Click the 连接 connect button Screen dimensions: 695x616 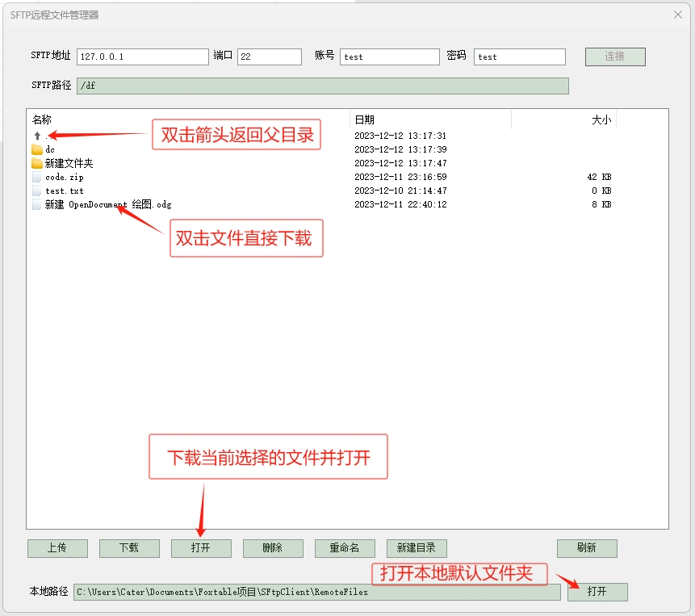click(x=615, y=57)
